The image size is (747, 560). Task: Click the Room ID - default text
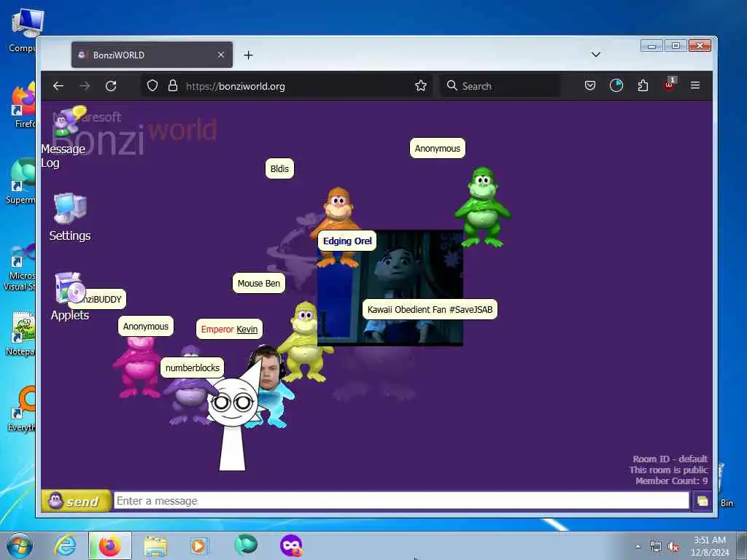pos(670,459)
